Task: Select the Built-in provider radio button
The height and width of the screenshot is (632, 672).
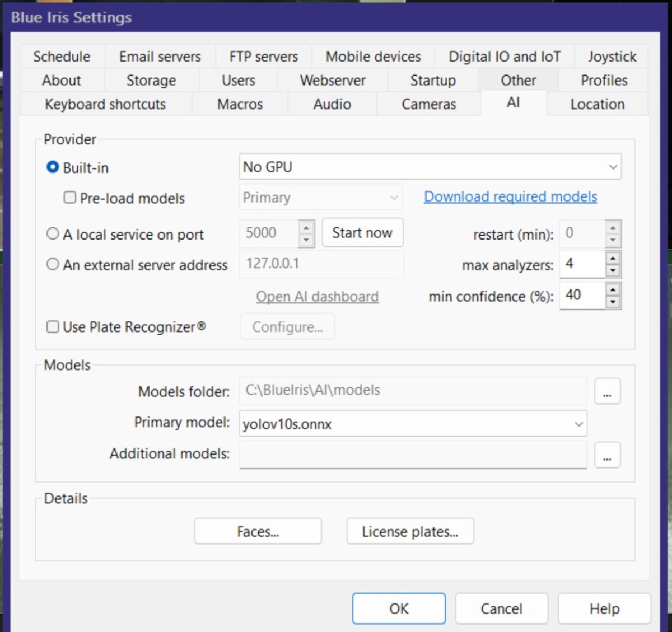Action: click(53, 167)
